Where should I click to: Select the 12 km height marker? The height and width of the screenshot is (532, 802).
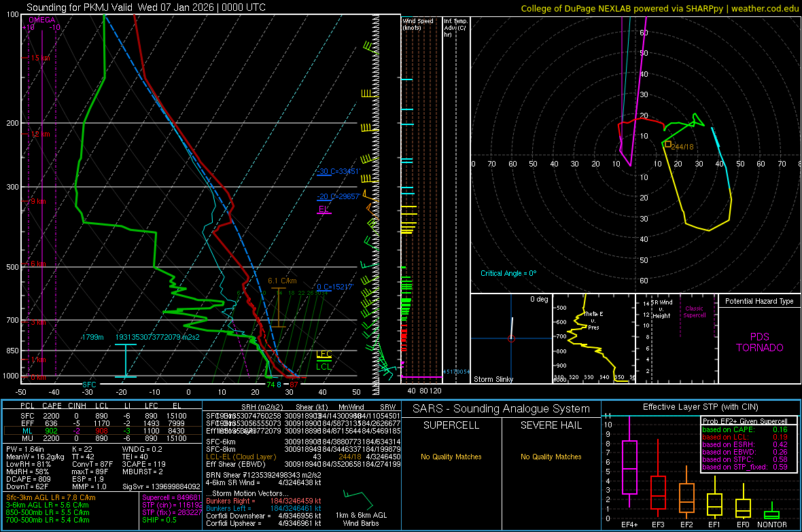[40, 134]
